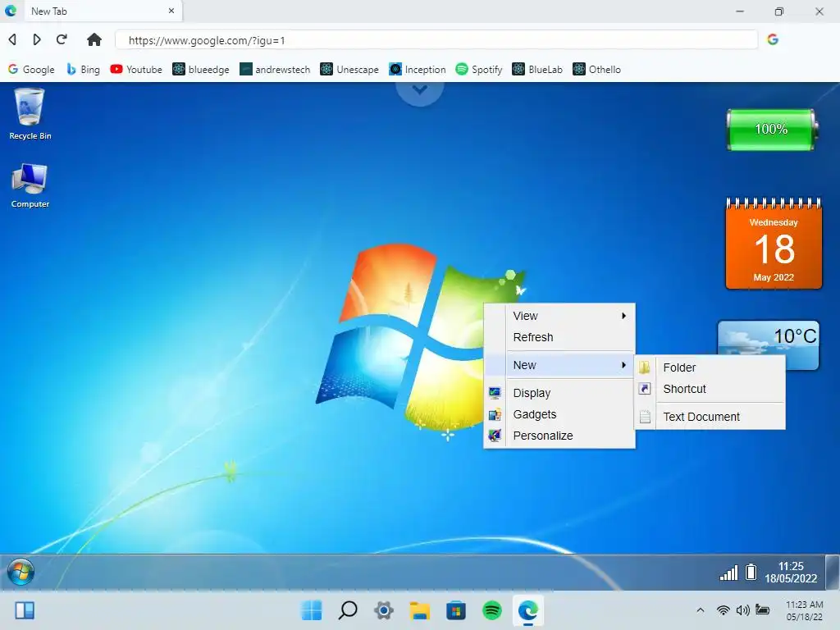Open the Inception bookmark

tap(418, 70)
